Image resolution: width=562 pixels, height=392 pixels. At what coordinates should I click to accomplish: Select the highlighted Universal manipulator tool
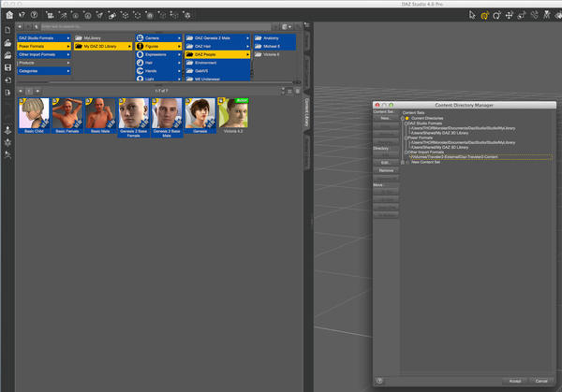click(x=484, y=15)
